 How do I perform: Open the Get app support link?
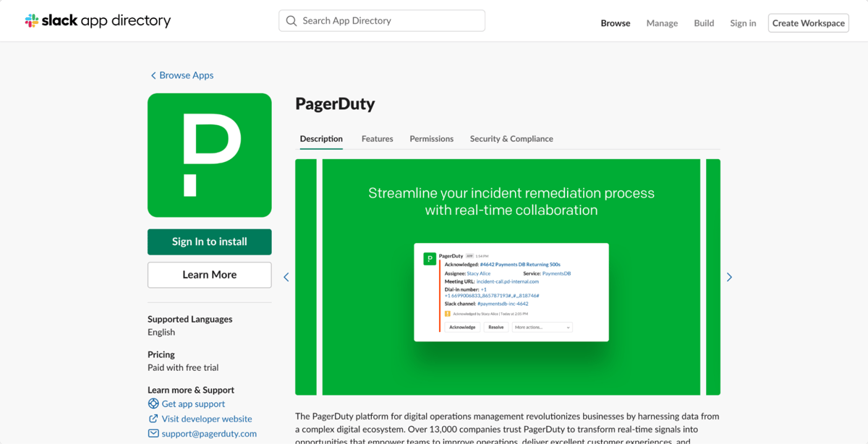pyautogui.click(x=193, y=404)
